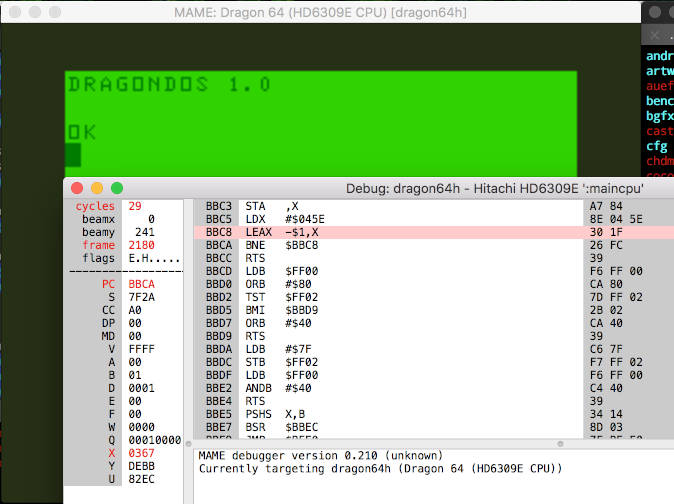
Task: Click the MAME debugger version 0.210 console line
Action: [321, 455]
